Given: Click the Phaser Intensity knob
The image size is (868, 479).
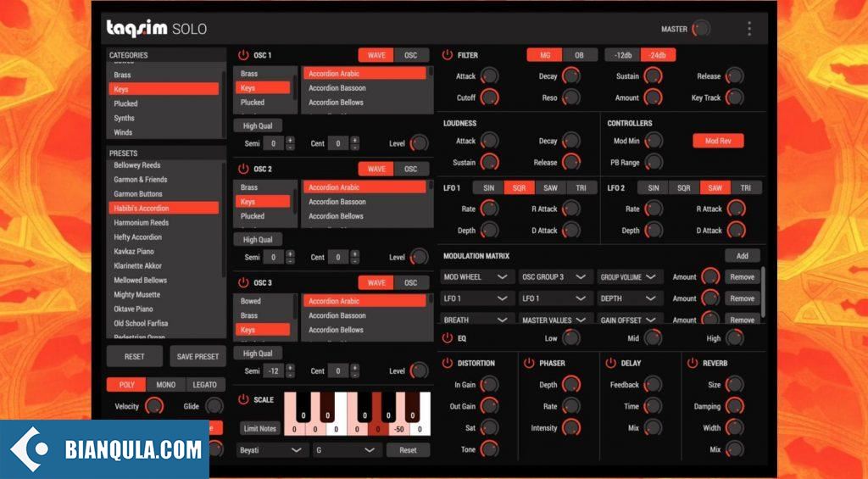Looking at the screenshot, I should [x=570, y=427].
